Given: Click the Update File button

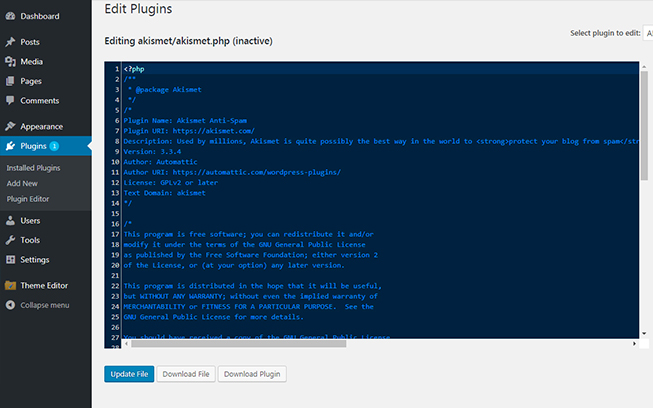Looking at the screenshot, I should point(129,374).
